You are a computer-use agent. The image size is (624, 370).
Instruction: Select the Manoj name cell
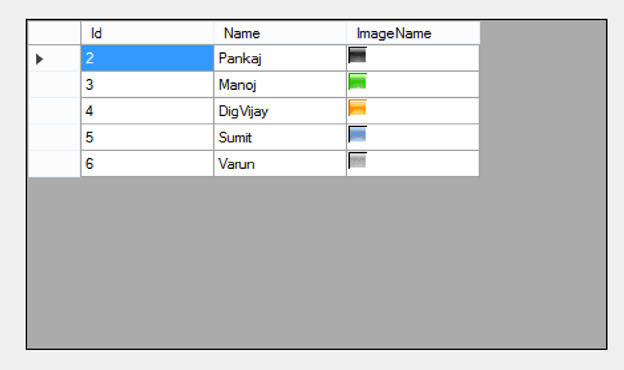(x=280, y=84)
